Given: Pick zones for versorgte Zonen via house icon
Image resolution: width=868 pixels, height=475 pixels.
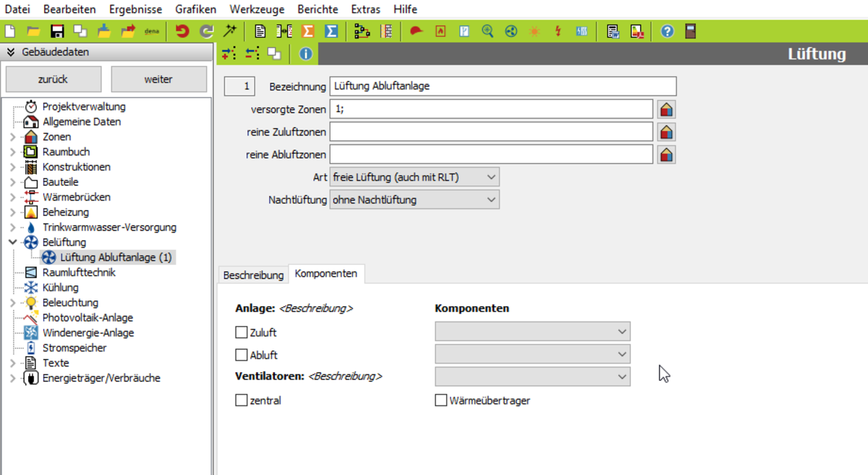Looking at the screenshot, I should (666, 109).
